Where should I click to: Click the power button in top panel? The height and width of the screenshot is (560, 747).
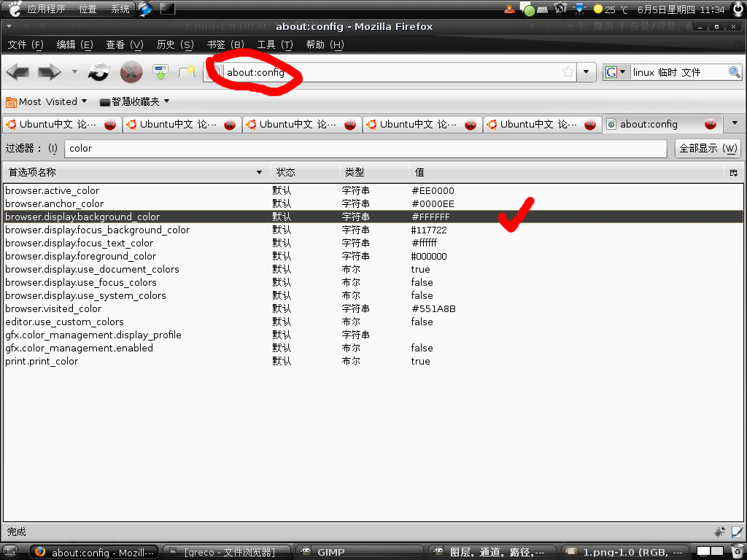738,9
